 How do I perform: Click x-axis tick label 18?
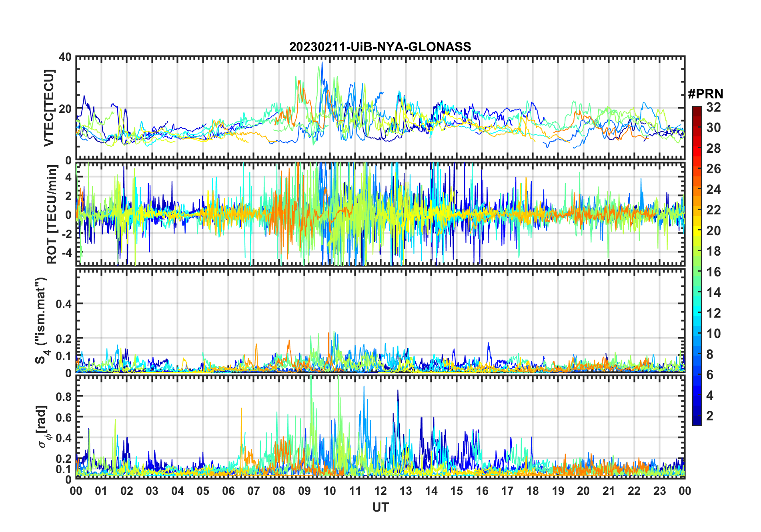tap(533, 491)
